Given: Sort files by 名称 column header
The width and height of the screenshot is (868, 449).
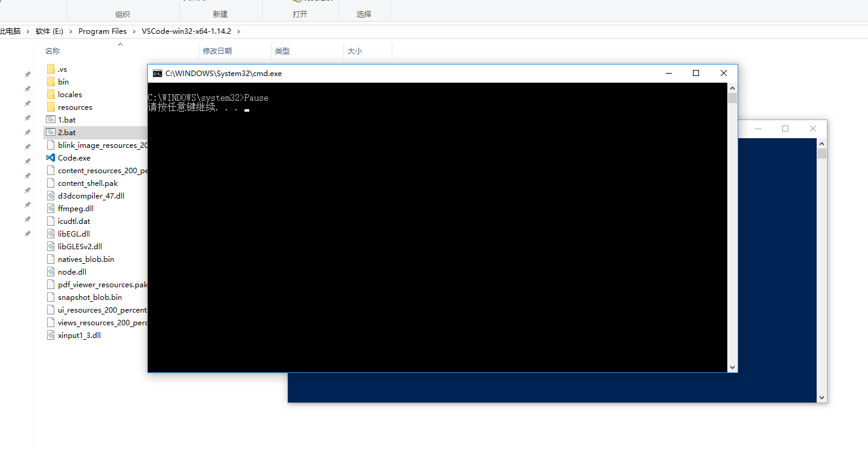Looking at the screenshot, I should pyautogui.click(x=53, y=51).
